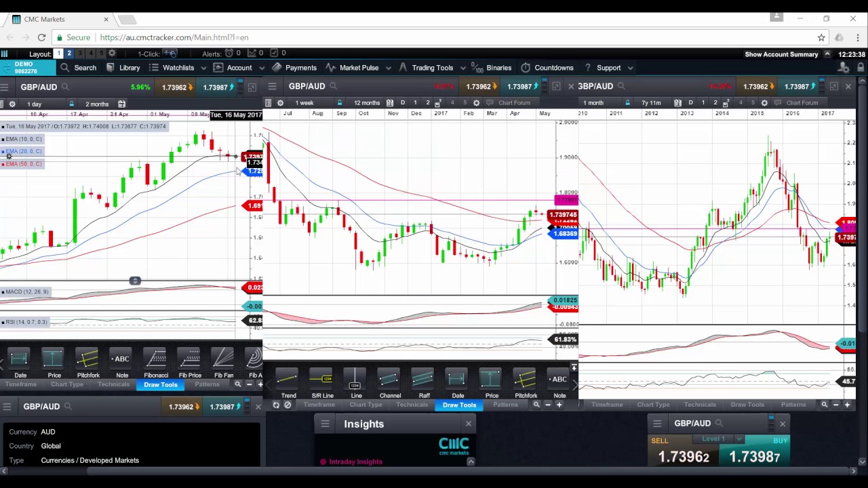
Task: Toggle the 1-Click trading switch
Action: (x=171, y=54)
